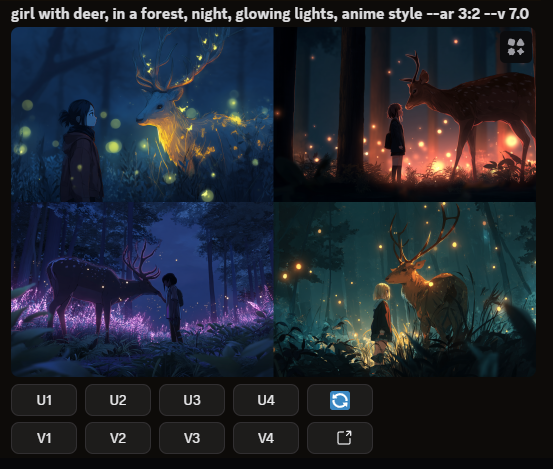Open the top-right orange firefly forest image
The height and width of the screenshot is (469, 553).
click(x=405, y=114)
